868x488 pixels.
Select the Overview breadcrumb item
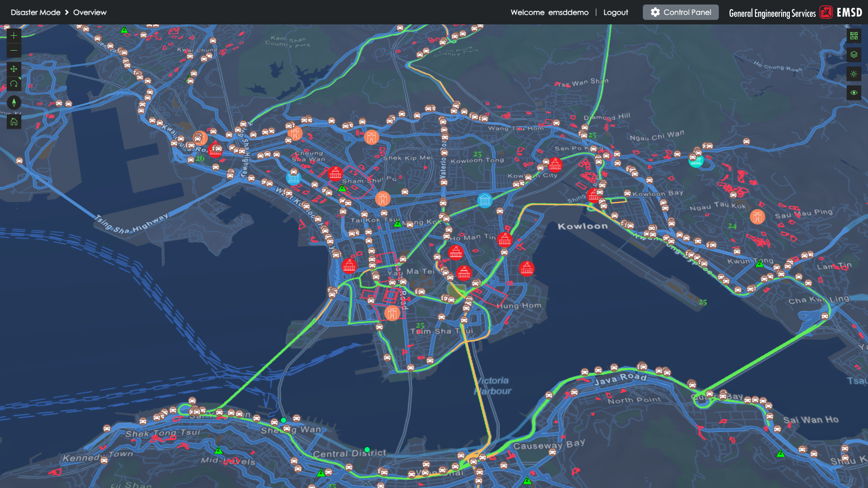[x=90, y=12]
